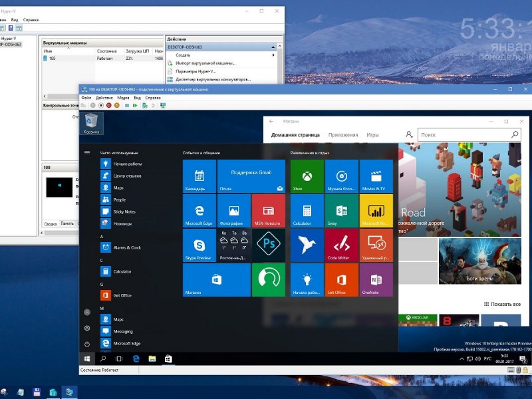Open the Microsoft Edge tile
Viewport: 532px width, 399px height.
tap(199, 211)
